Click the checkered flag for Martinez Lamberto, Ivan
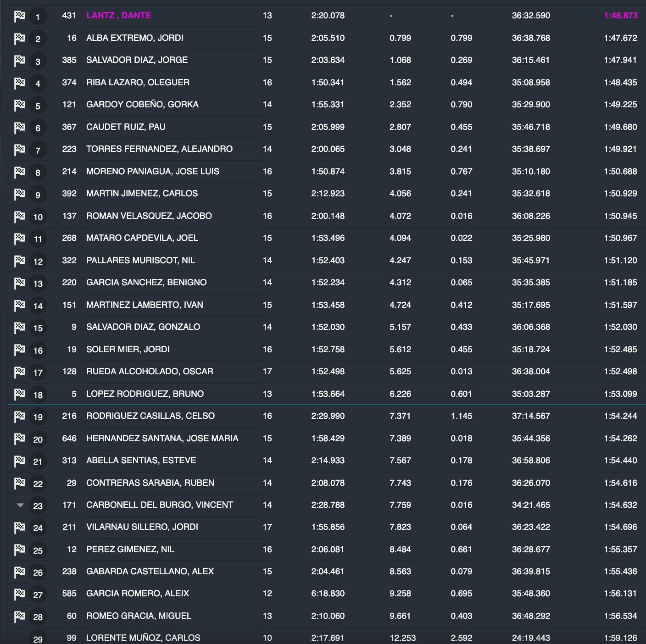This screenshot has width=646, height=644. click(x=19, y=305)
